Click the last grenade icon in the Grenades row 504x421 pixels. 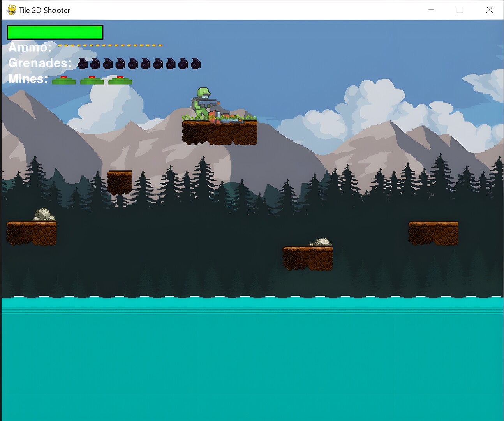coord(195,63)
